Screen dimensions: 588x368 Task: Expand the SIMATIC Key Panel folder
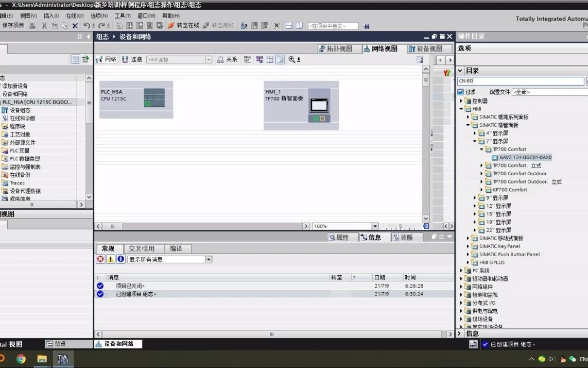pos(468,246)
